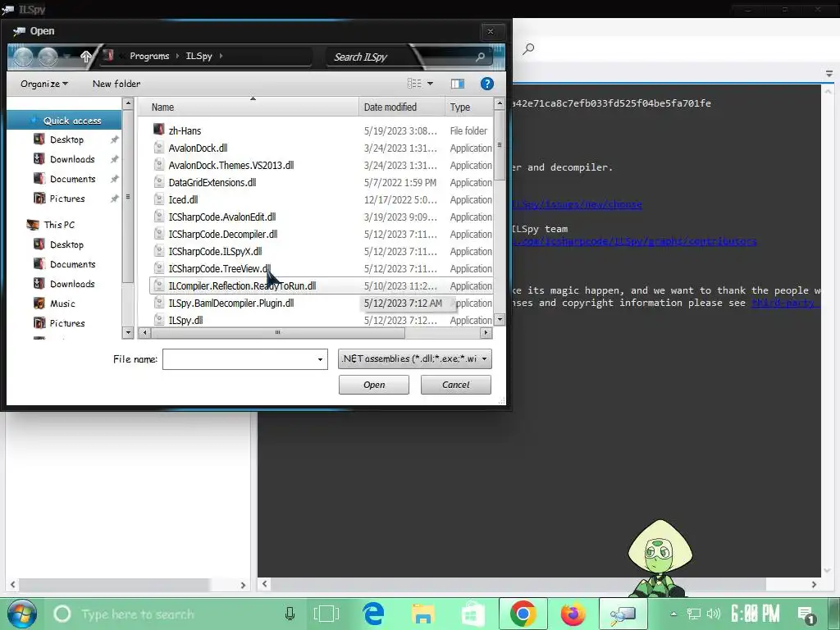Select Desktop under Quick access

pos(66,139)
